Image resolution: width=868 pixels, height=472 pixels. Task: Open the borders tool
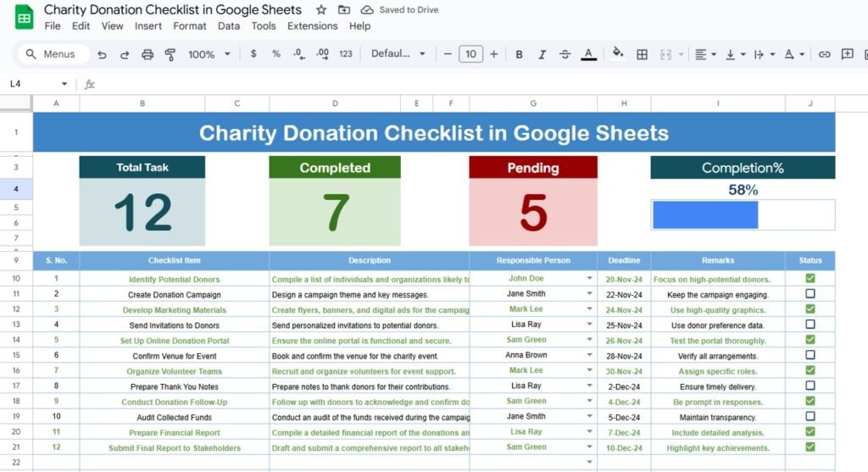642,54
